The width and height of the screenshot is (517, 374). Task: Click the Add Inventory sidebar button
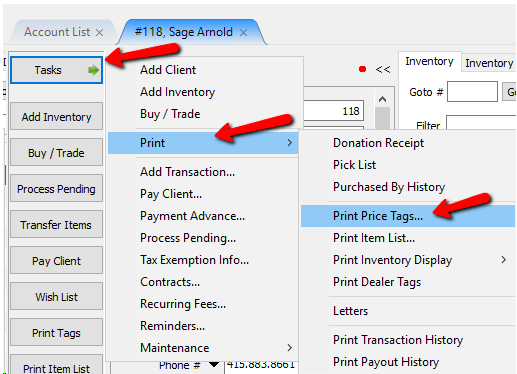56,116
